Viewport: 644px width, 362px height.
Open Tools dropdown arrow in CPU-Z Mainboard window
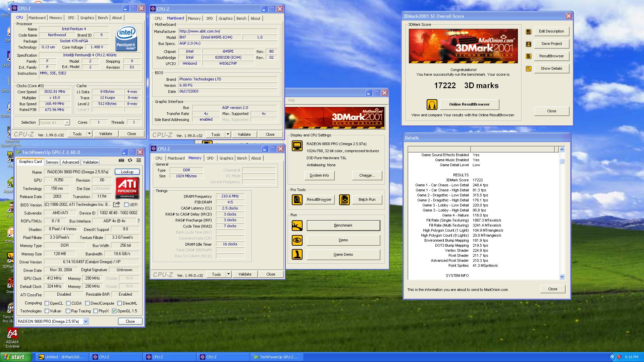click(x=228, y=134)
